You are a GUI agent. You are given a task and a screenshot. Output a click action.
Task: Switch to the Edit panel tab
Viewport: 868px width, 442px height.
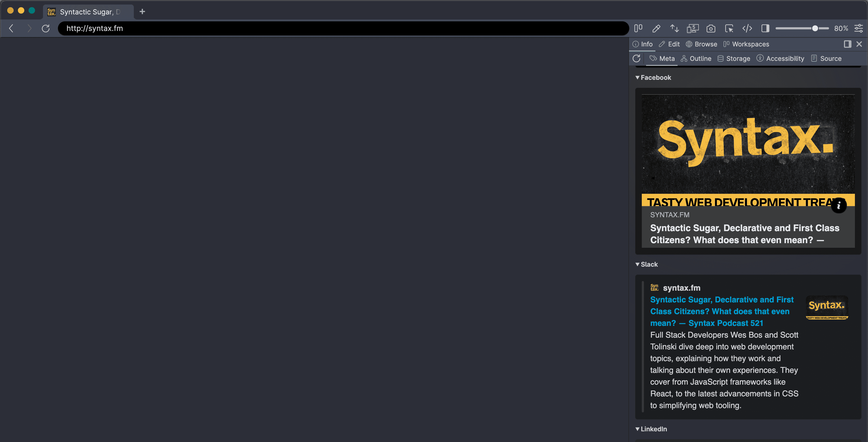click(669, 44)
